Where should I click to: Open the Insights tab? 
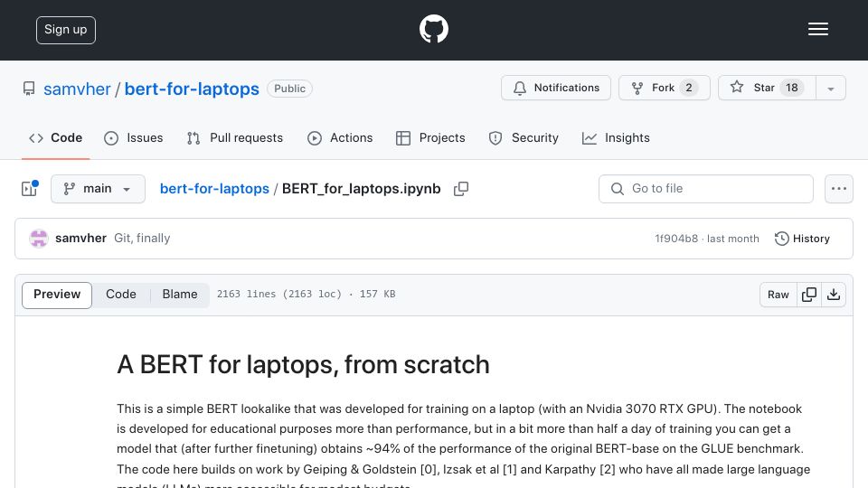point(616,137)
